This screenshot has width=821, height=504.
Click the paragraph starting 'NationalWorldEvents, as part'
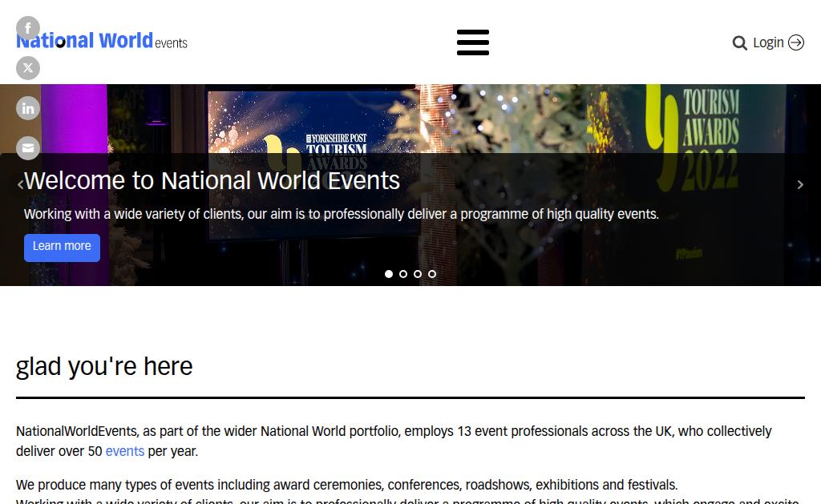tap(394, 442)
